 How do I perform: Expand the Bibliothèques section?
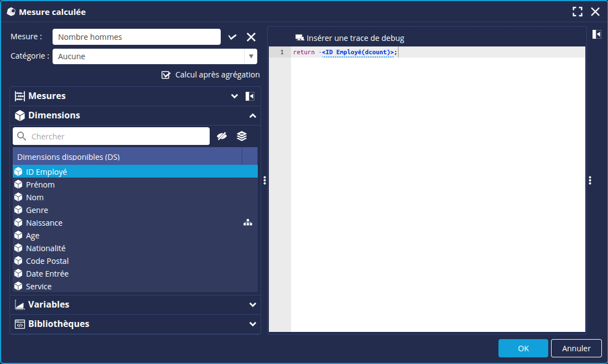pos(253,324)
